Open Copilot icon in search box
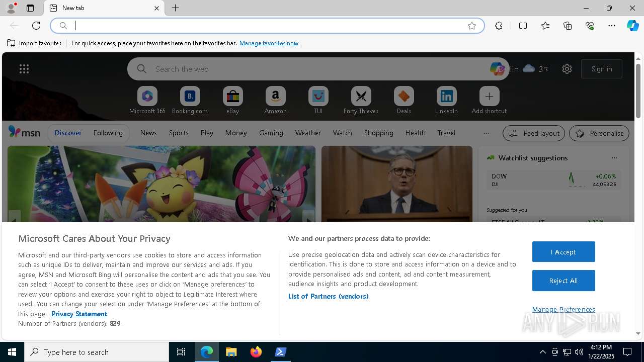644x362 pixels. [x=497, y=69]
